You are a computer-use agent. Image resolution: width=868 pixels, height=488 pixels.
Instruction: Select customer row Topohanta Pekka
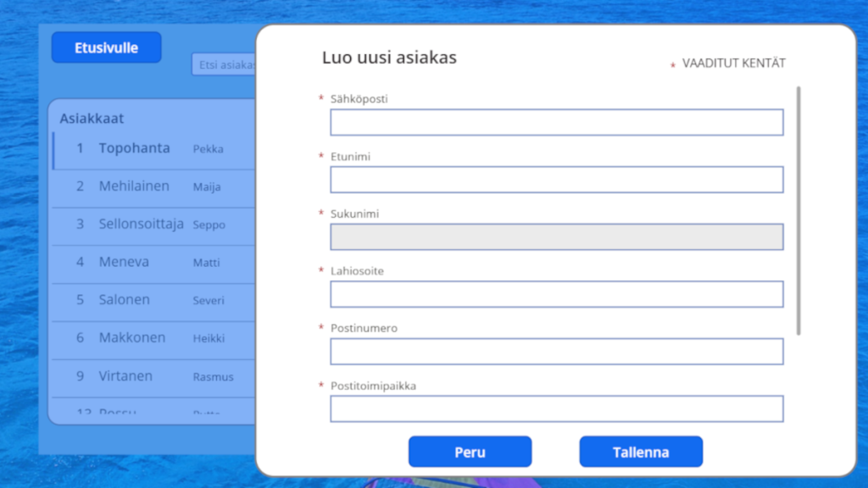click(154, 149)
